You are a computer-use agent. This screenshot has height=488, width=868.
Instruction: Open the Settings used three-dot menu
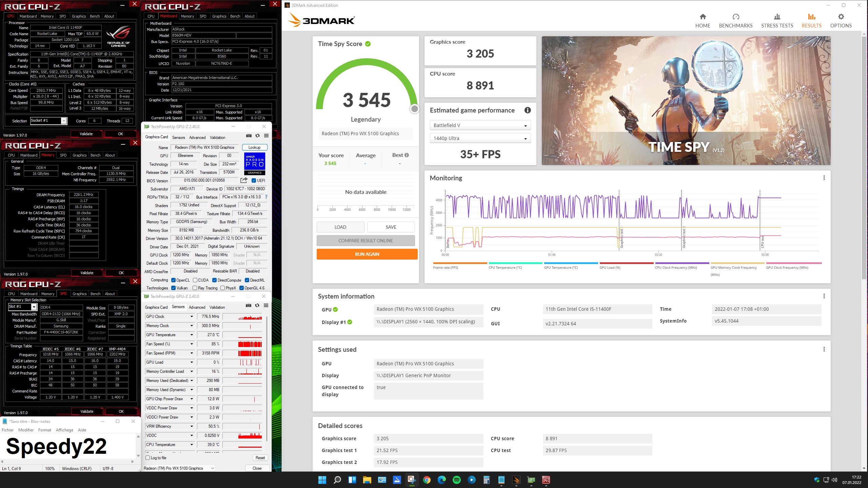coord(824,349)
